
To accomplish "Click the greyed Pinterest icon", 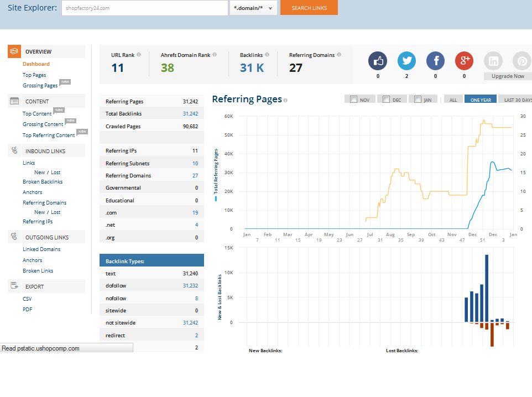I will click(522, 61).
